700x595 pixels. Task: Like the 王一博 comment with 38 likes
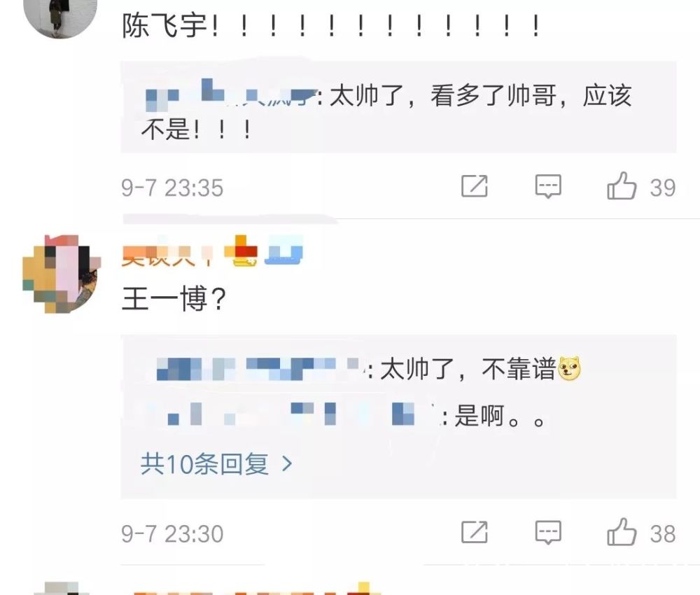[622, 532]
